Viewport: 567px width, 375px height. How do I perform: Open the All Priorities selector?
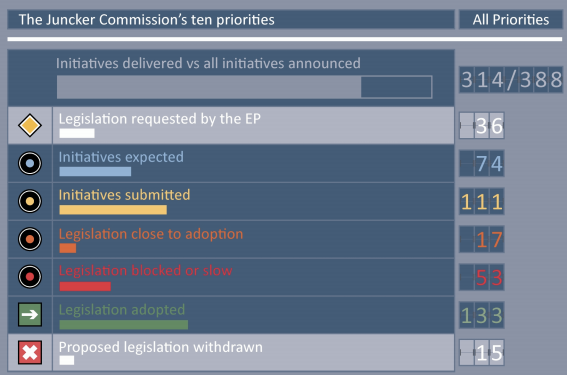(511, 20)
